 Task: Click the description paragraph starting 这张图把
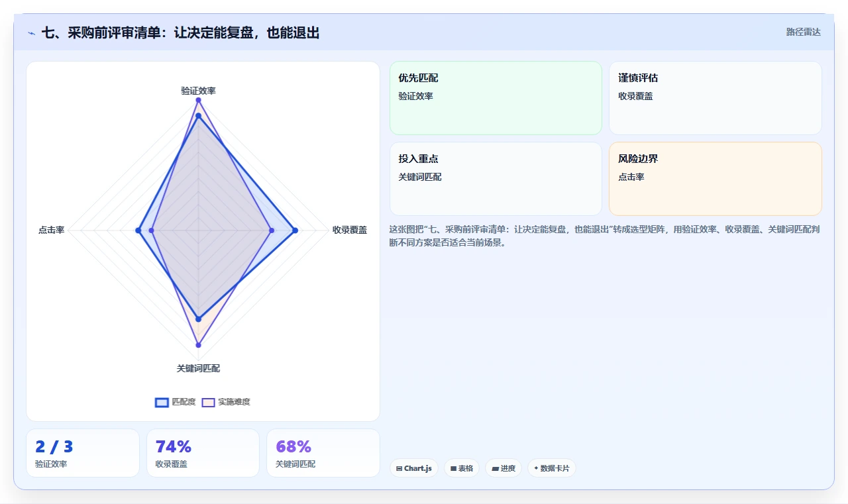click(x=605, y=236)
